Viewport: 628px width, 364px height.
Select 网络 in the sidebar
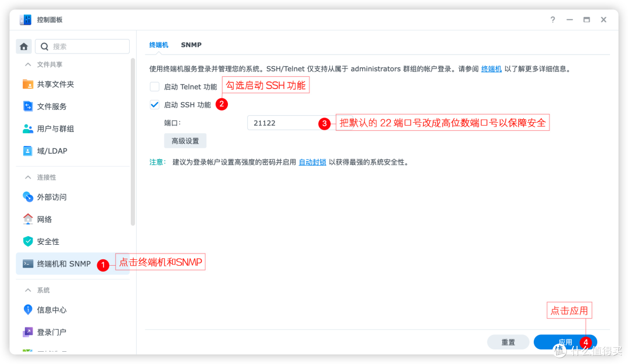44,219
